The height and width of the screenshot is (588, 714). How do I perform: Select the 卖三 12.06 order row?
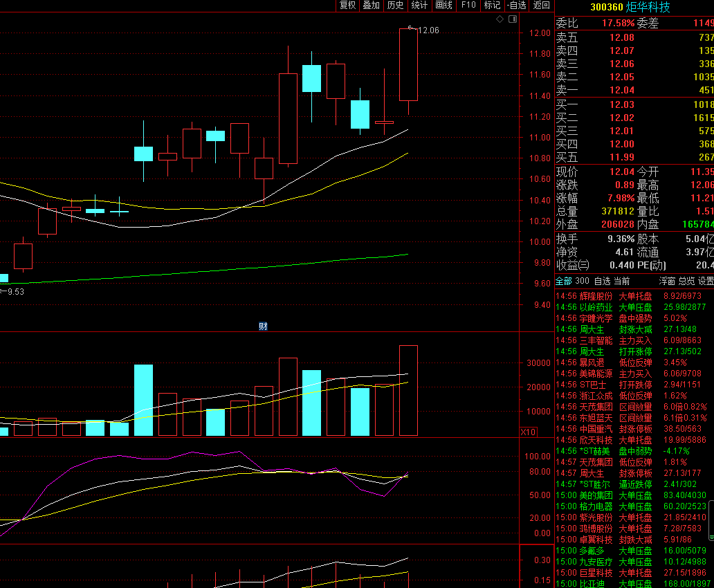tap(634, 64)
